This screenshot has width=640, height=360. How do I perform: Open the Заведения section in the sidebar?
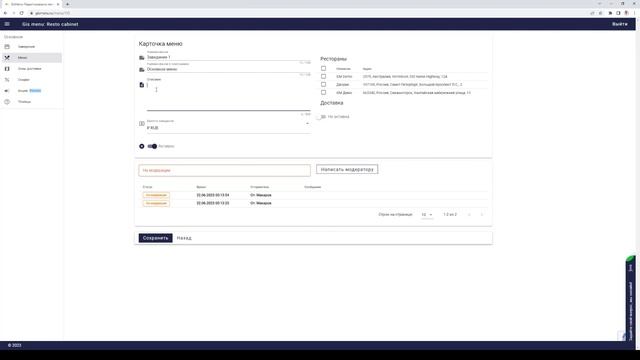click(x=32, y=47)
